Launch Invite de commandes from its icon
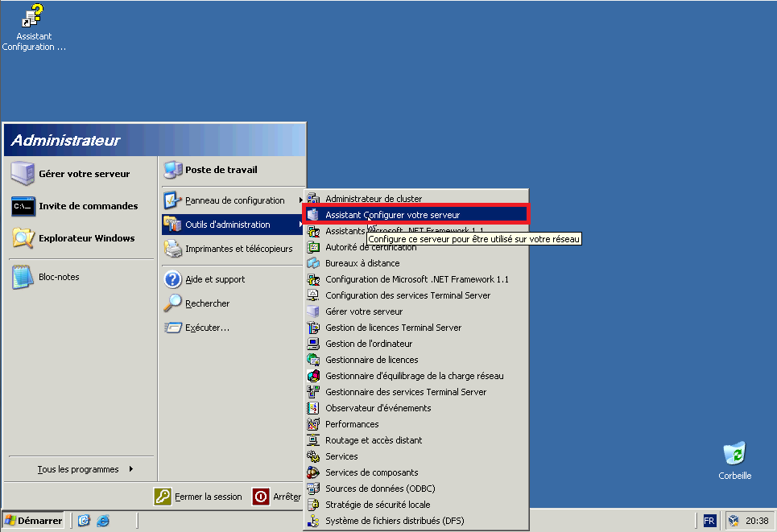The height and width of the screenshot is (532, 777). click(23, 206)
